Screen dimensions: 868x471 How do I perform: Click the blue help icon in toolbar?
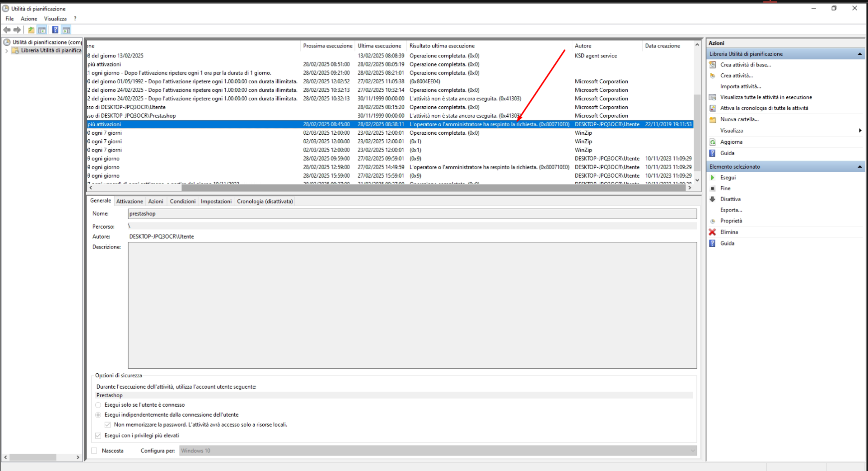point(55,30)
